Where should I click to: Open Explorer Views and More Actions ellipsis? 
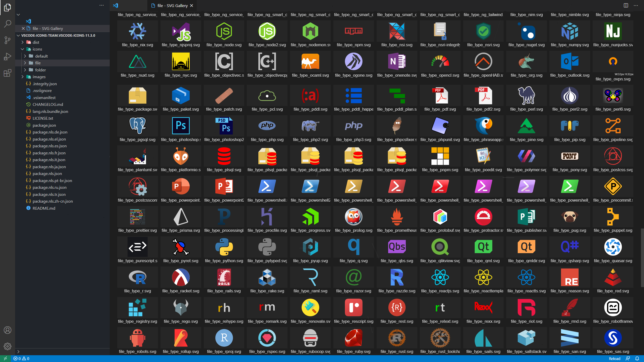(x=102, y=5)
